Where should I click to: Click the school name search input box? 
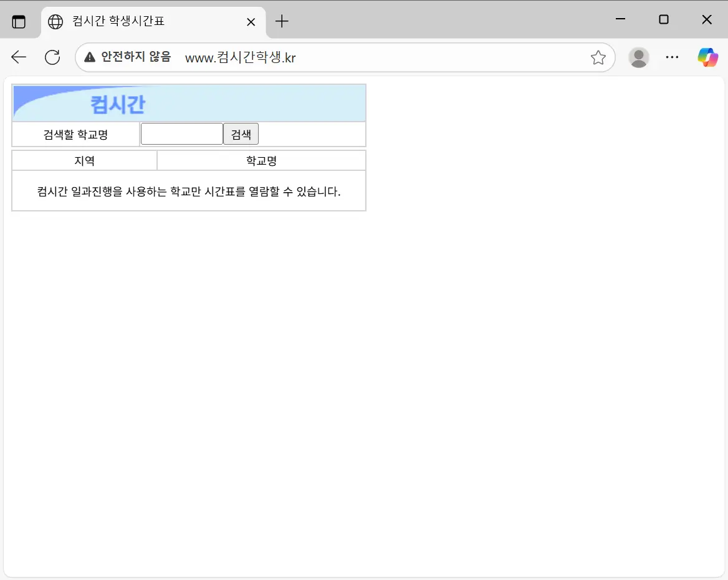click(x=181, y=133)
